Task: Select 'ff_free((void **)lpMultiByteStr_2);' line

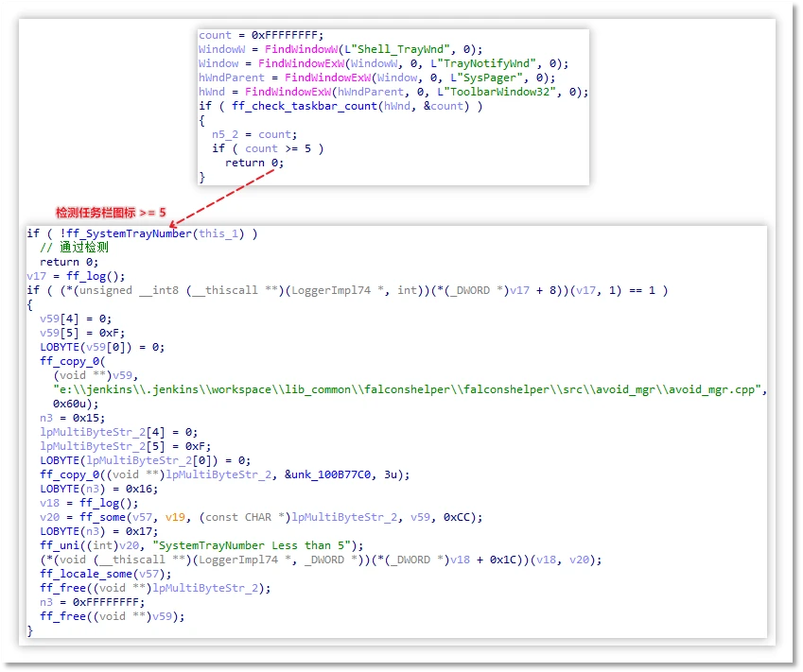Action: click(155, 589)
